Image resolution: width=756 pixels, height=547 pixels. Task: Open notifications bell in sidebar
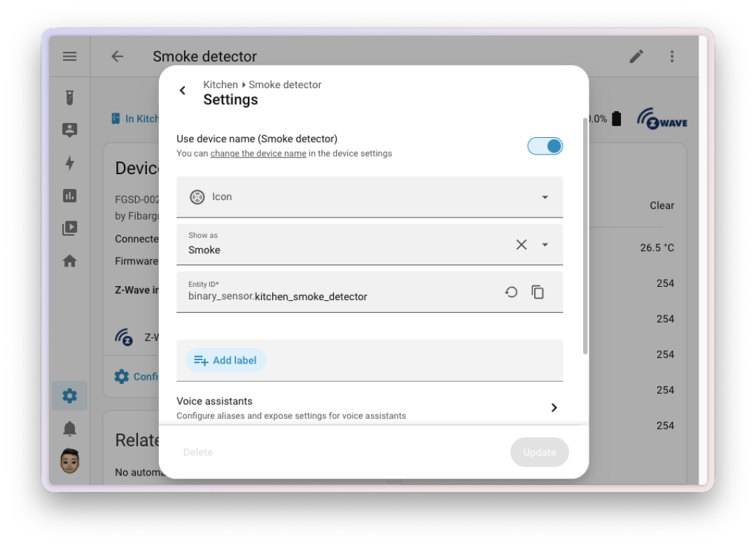tap(69, 429)
